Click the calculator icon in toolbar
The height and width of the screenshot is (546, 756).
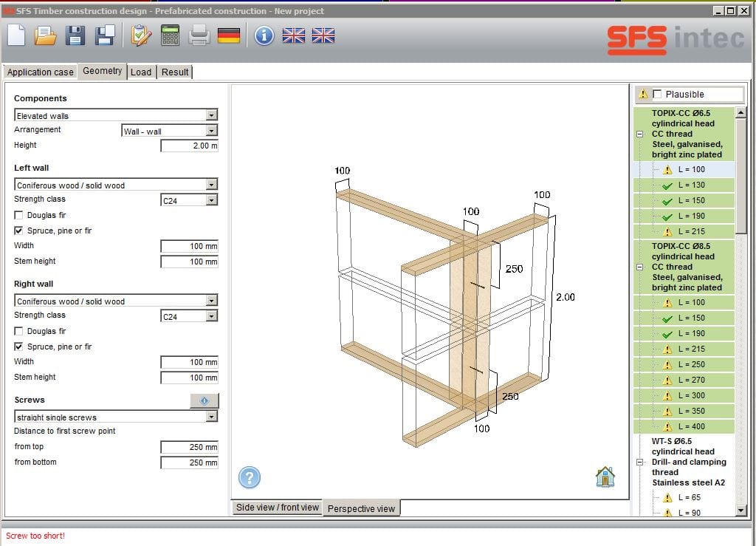tap(171, 35)
